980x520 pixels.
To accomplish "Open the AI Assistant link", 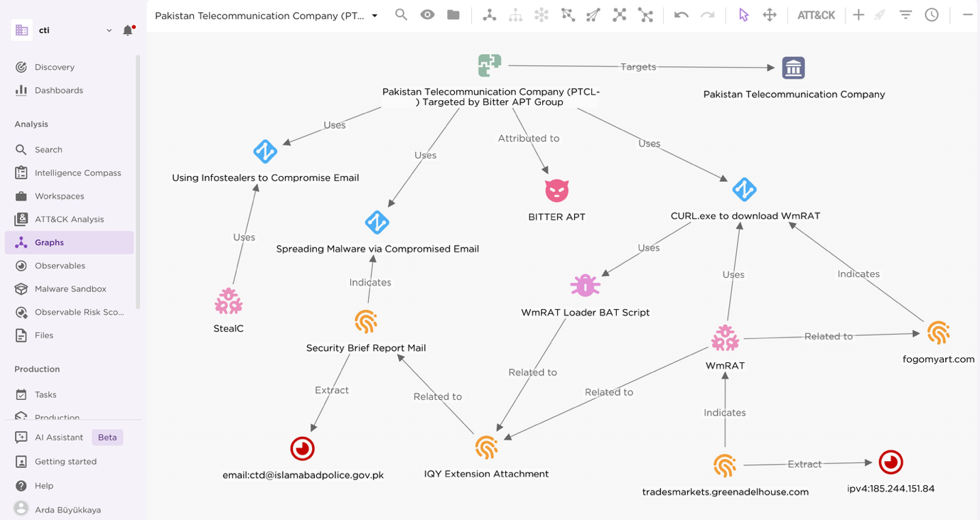I will pos(59,438).
